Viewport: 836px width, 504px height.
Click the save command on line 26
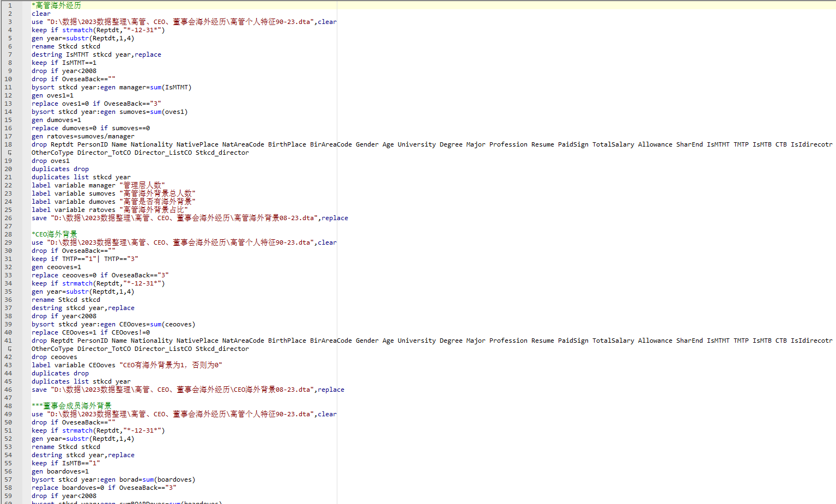click(39, 218)
